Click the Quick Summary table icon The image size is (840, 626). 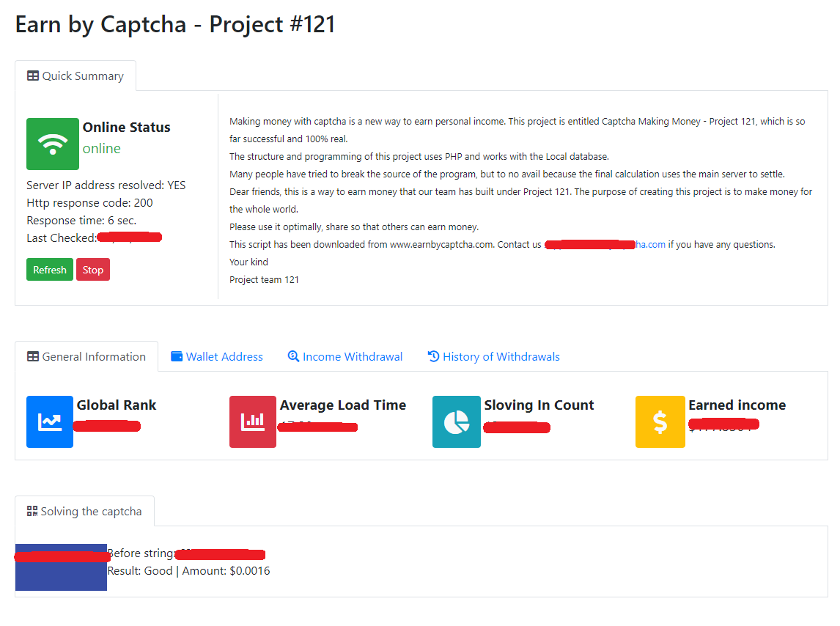(x=32, y=76)
